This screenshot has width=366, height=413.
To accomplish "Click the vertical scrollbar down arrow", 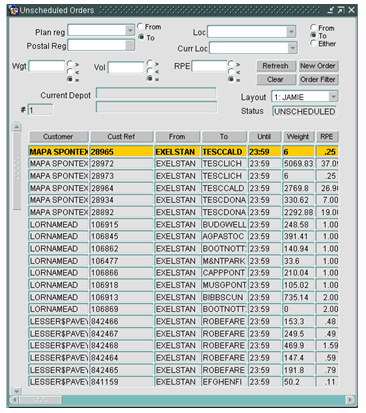I will click(x=17, y=391).
